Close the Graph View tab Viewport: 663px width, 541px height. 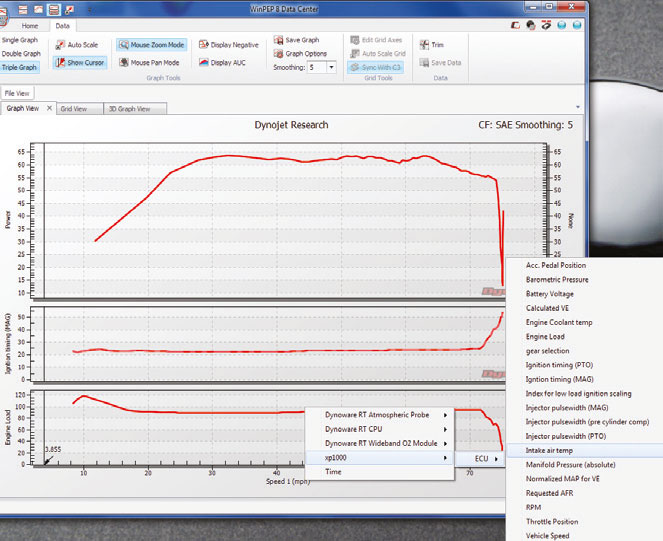pyautogui.click(x=49, y=108)
